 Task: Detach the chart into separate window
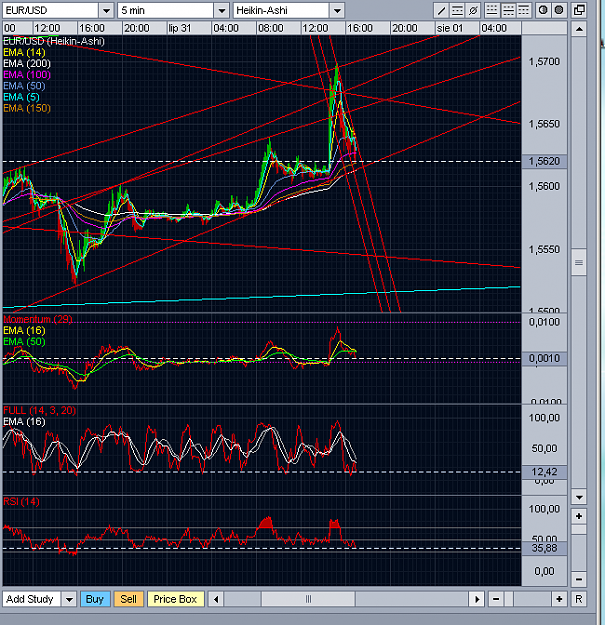click(x=579, y=10)
